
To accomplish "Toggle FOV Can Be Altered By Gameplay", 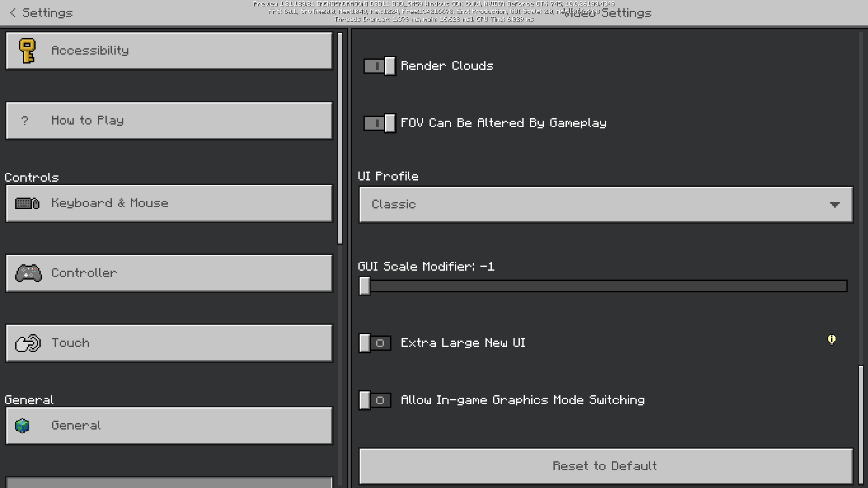I will (380, 123).
